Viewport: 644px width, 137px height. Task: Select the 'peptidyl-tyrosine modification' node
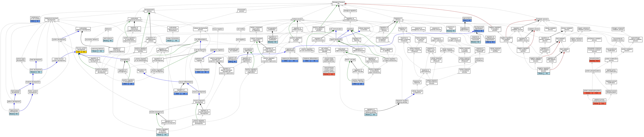point(611,82)
